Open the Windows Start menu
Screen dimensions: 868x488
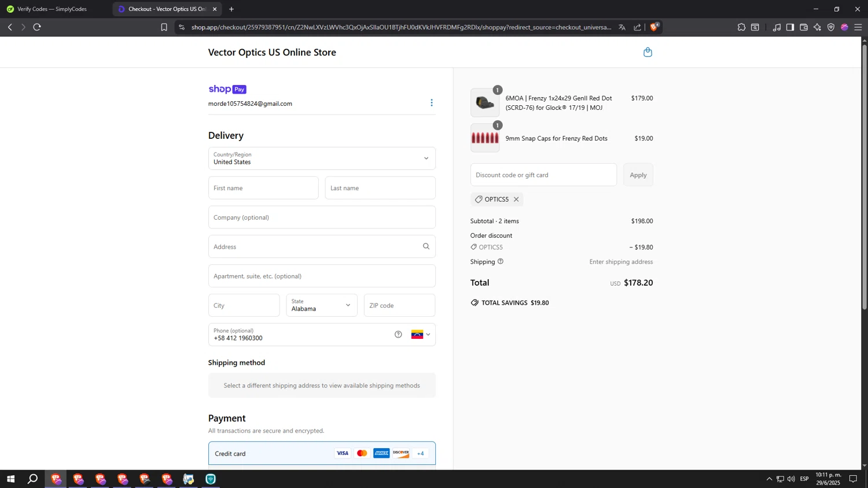click(10, 479)
